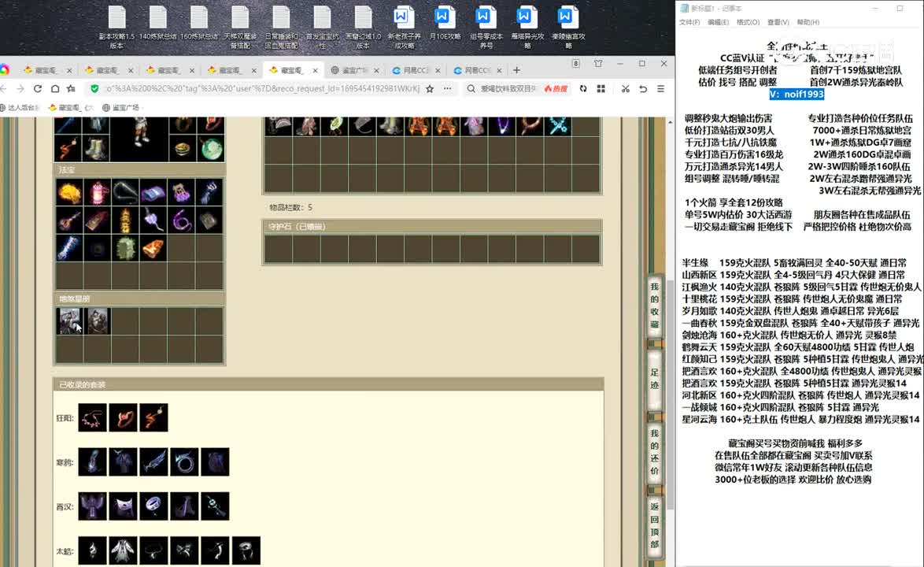The image size is (924, 567).
Task: Click the favorites star beside home button
Action: (72, 88)
